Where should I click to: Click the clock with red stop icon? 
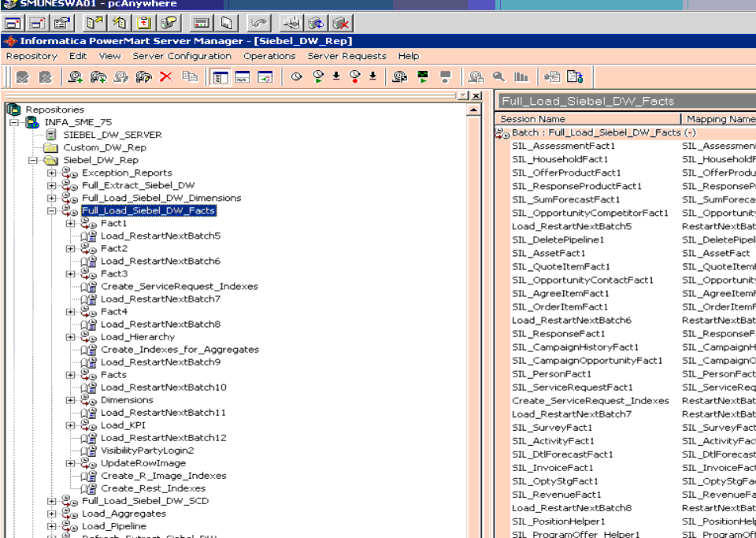tap(355, 76)
